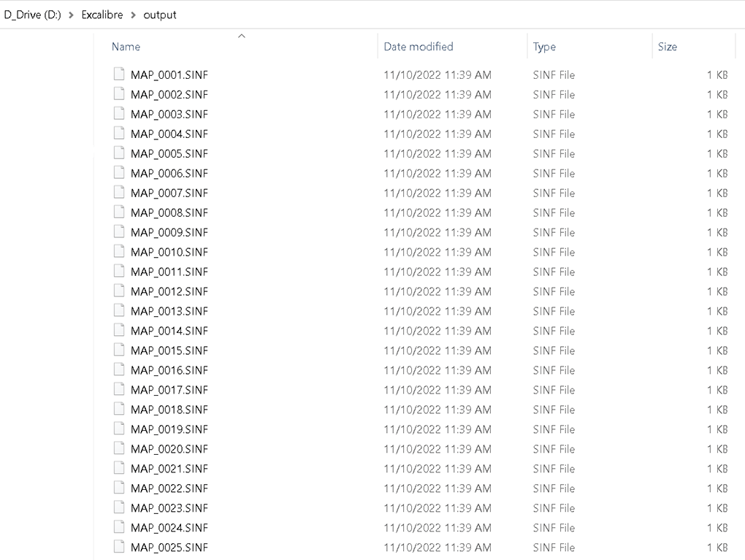Go to Excalibre folder in breadcrumb
This screenshot has width=745, height=560.
pyautogui.click(x=102, y=15)
